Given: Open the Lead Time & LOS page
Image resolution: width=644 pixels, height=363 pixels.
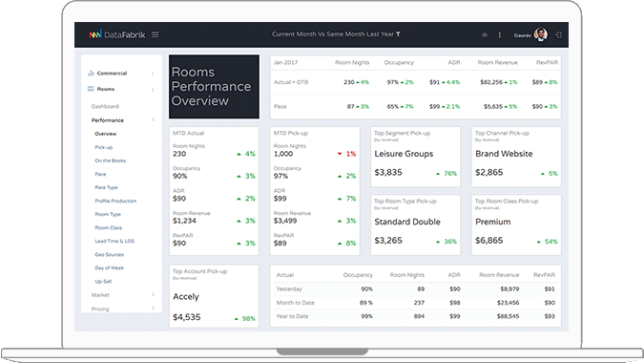Looking at the screenshot, I should (x=114, y=241).
